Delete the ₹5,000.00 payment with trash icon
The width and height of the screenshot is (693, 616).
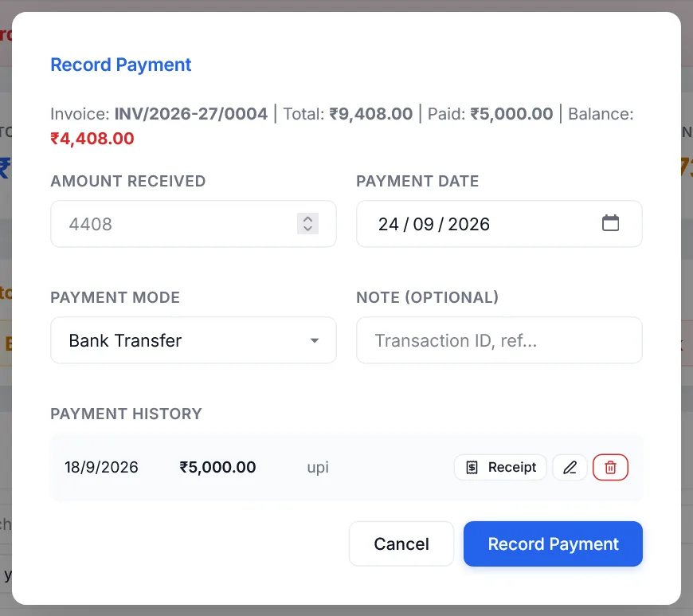tap(610, 467)
